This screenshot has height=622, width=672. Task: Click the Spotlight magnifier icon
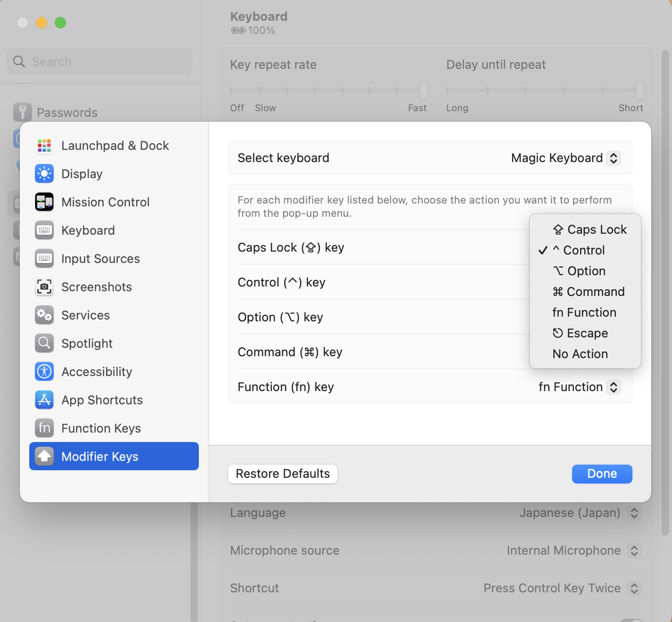coord(44,344)
